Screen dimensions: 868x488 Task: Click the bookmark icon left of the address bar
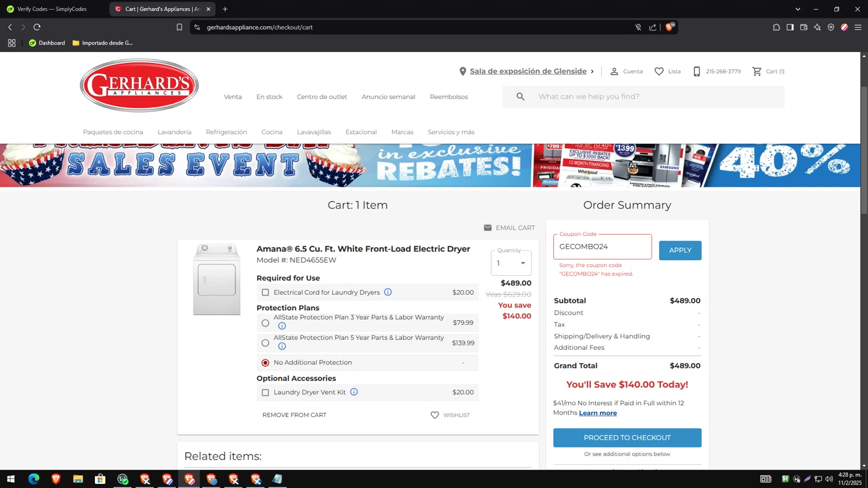[179, 27]
